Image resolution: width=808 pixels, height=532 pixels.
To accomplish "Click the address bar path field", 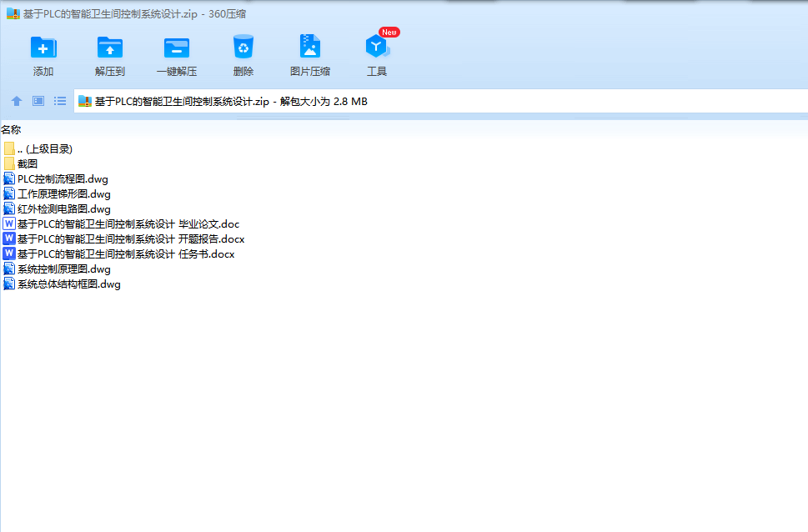I will [440, 102].
